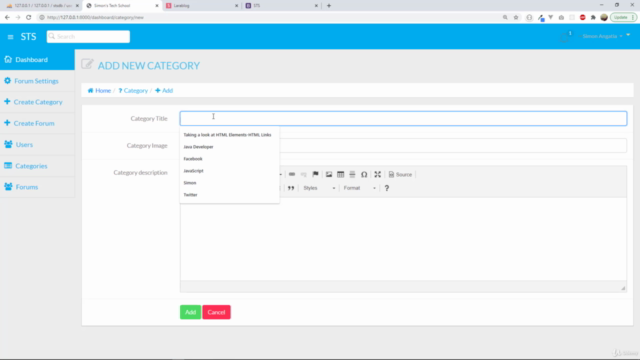This screenshot has width=640, height=360.
Task: Open the Chrome profile avatar
Action: coord(604,17)
